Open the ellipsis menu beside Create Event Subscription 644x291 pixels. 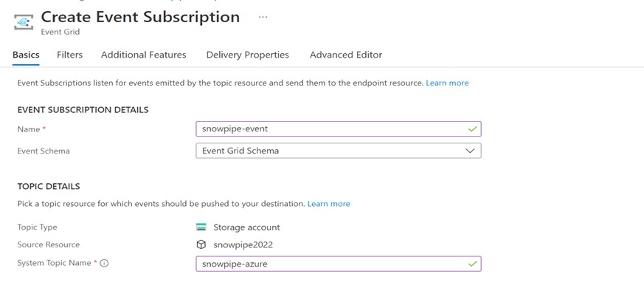263,17
